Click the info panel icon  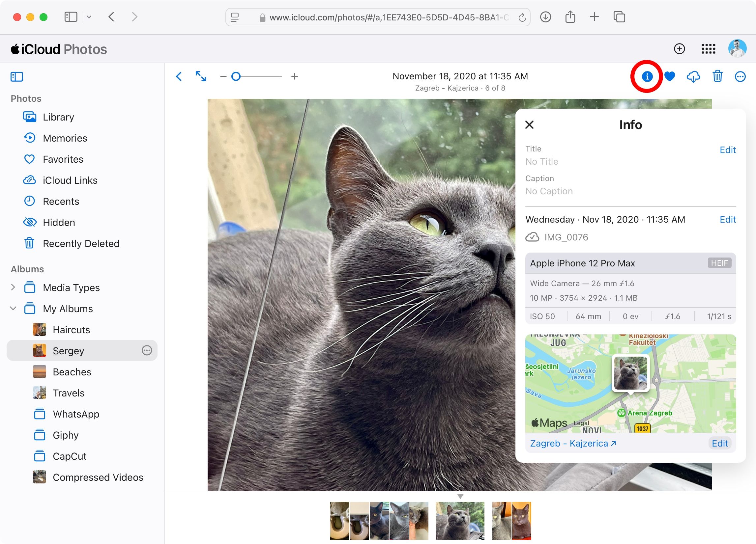(x=647, y=76)
